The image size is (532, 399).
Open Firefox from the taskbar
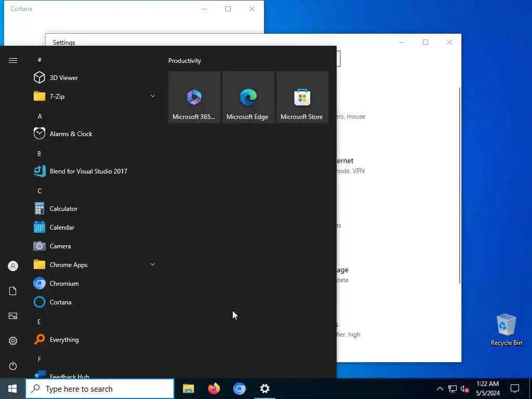pyautogui.click(x=214, y=389)
